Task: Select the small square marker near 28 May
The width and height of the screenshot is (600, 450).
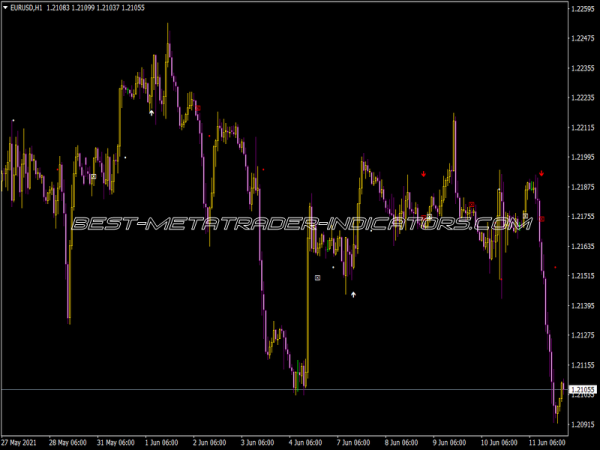Action: [x=93, y=177]
